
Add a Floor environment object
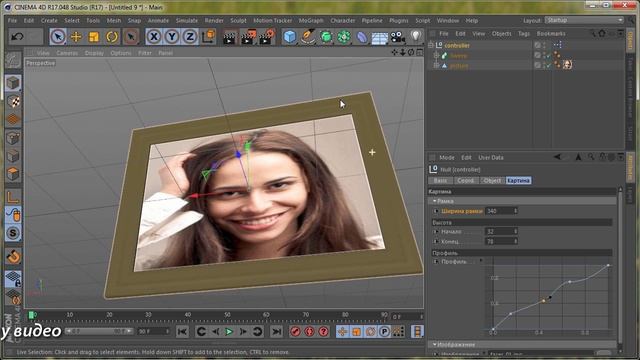[x=380, y=38]
